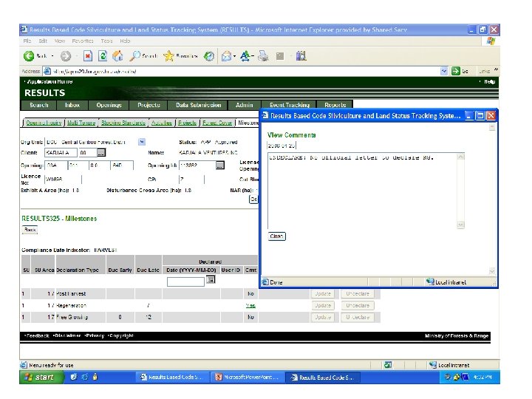
Task: Open the File menu
Action: click(x=27, y=41)
